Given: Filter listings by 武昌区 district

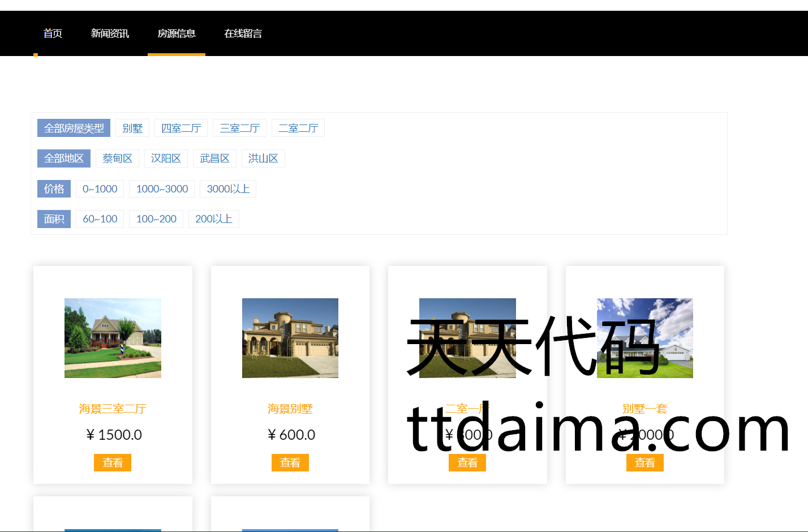Looking at the screenshot, I should (x=214, y=158).
